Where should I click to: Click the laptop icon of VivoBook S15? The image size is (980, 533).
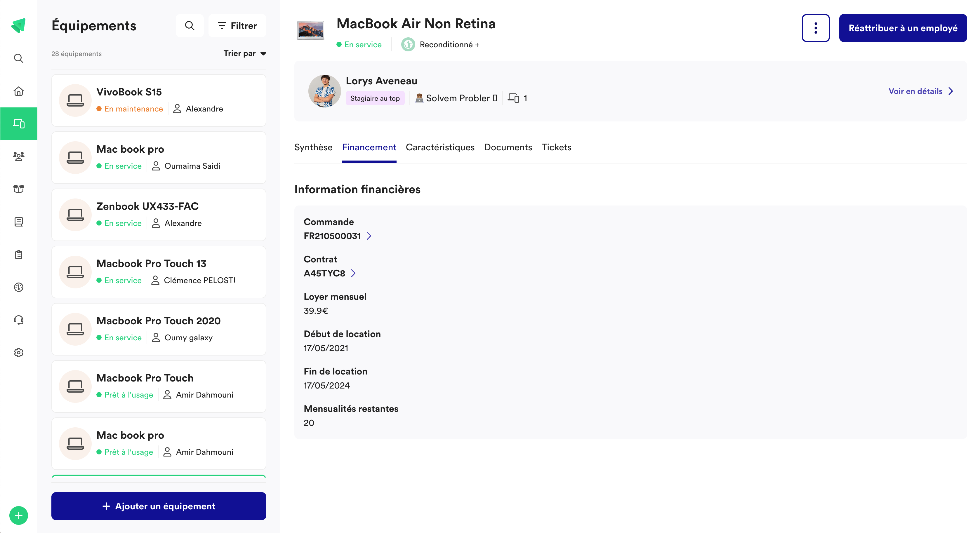[x=75, y=100]
